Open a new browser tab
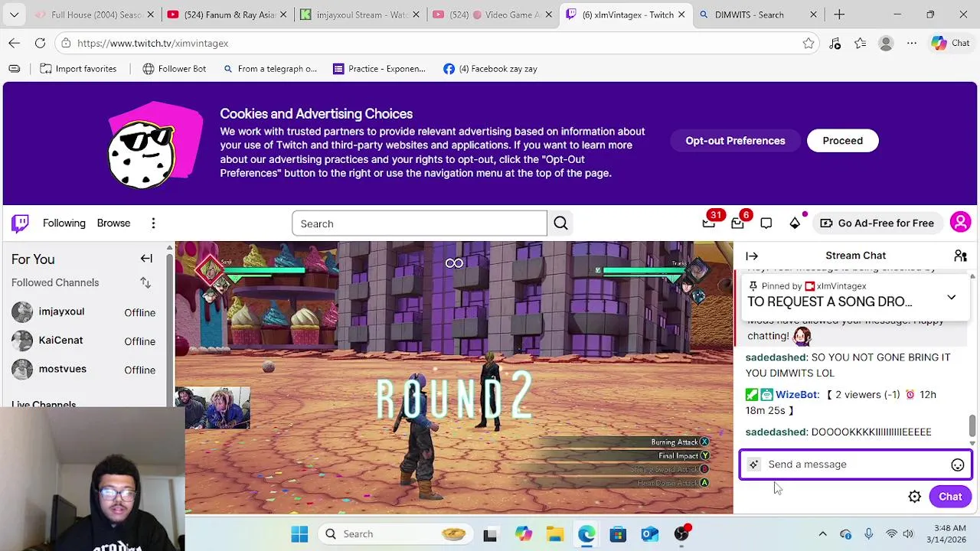The image size is (980, 551). (x=839, y=15)
